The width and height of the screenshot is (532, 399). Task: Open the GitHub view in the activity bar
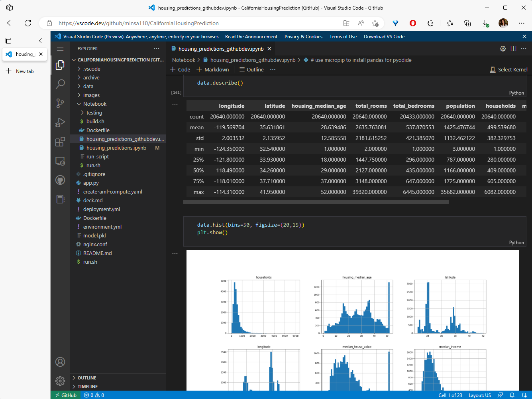point(60,180)
